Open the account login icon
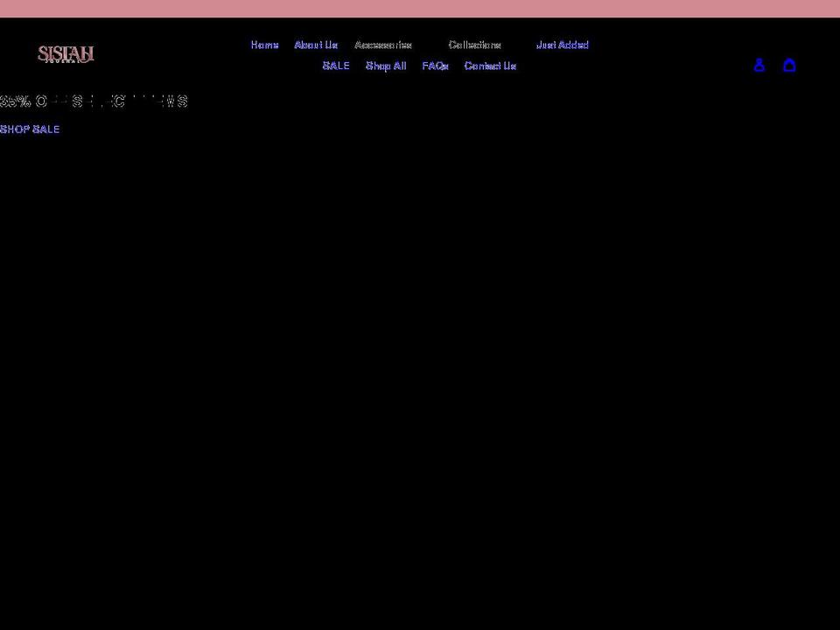 tap(759, 66)
